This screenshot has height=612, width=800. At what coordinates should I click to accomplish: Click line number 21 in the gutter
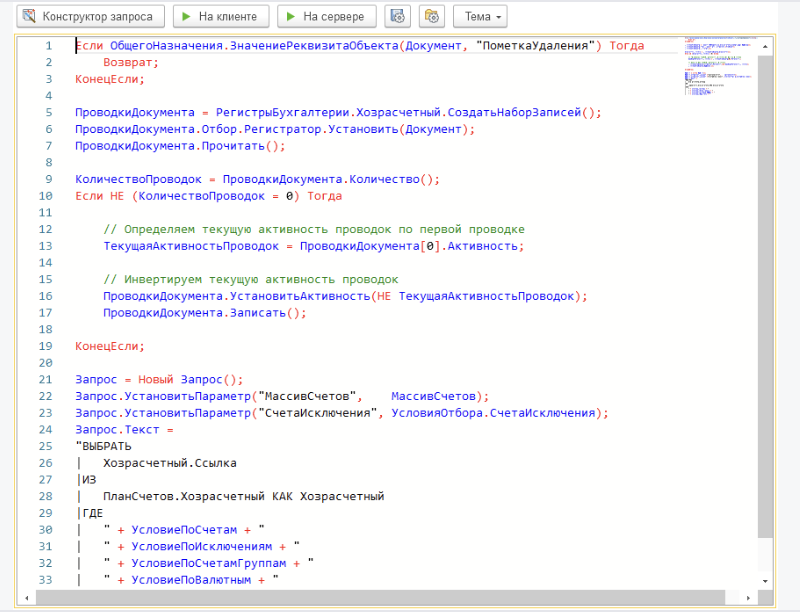pyautogui.click(x=45, y=380)
